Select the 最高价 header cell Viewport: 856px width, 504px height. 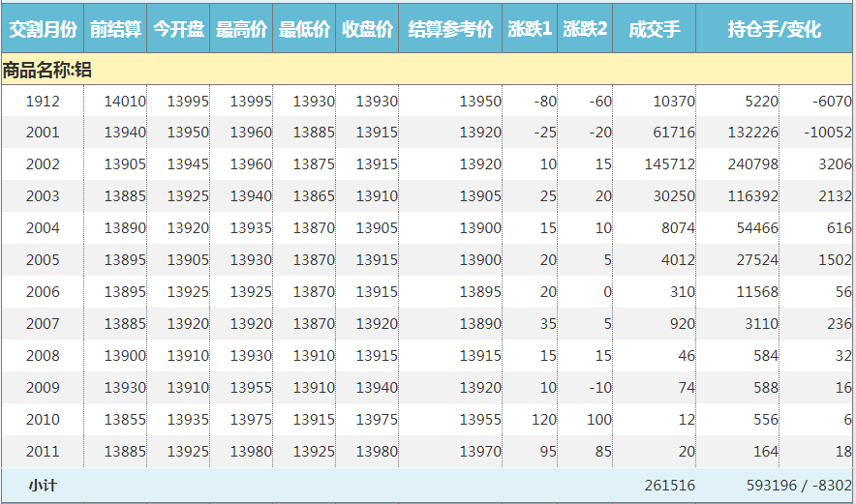(x=241, y=30)
